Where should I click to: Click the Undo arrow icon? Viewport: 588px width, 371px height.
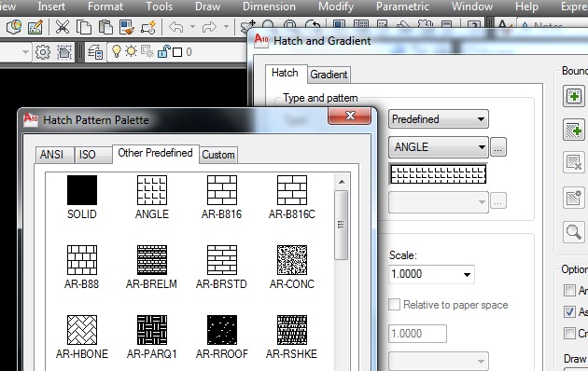176,27
